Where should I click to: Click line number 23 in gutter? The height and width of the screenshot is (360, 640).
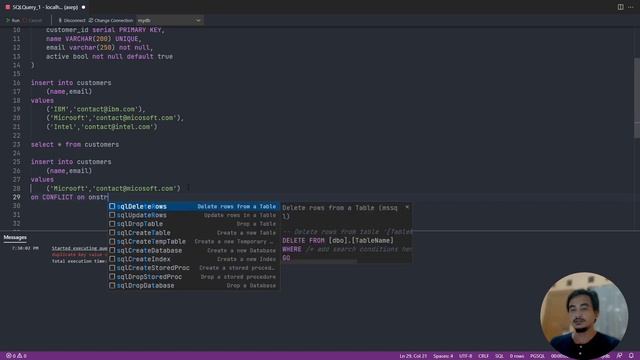pos(16,144)
